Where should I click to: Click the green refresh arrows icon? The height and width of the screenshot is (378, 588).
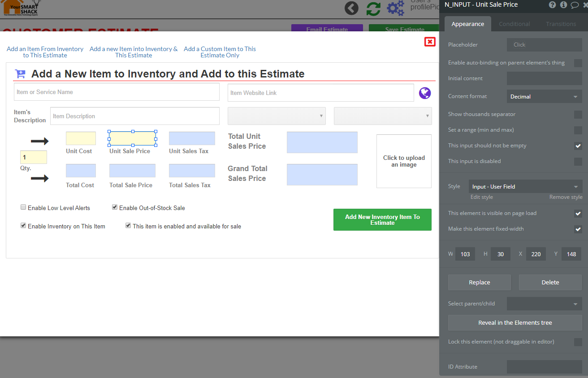pos(373,9)
